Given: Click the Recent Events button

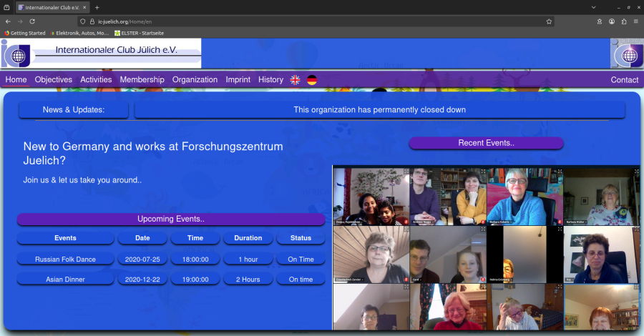Looking at the screenshot, I should pyautogui.click(x=486, y=143).
